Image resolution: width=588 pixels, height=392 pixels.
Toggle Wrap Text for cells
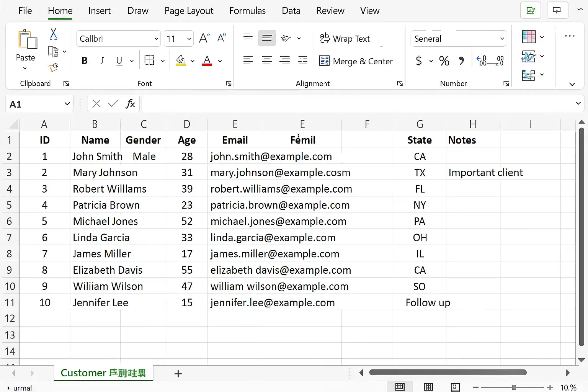coord(345,39)
